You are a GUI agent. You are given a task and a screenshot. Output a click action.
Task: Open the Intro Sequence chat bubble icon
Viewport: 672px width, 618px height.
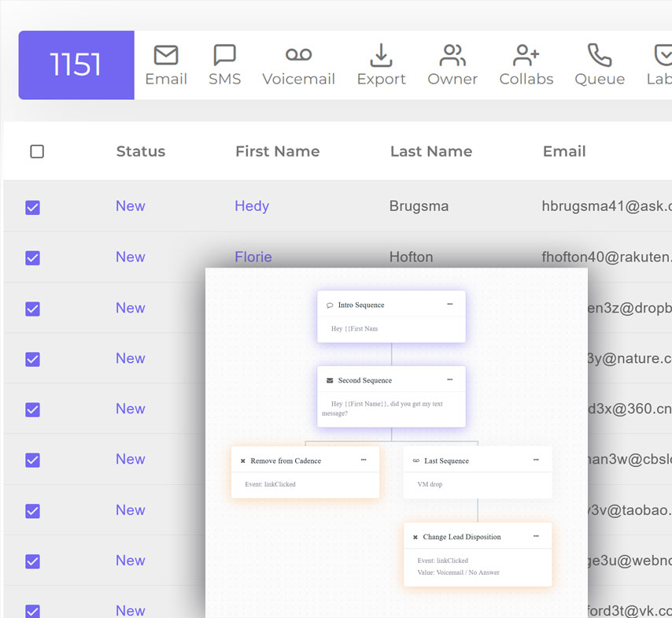(330, 304)
